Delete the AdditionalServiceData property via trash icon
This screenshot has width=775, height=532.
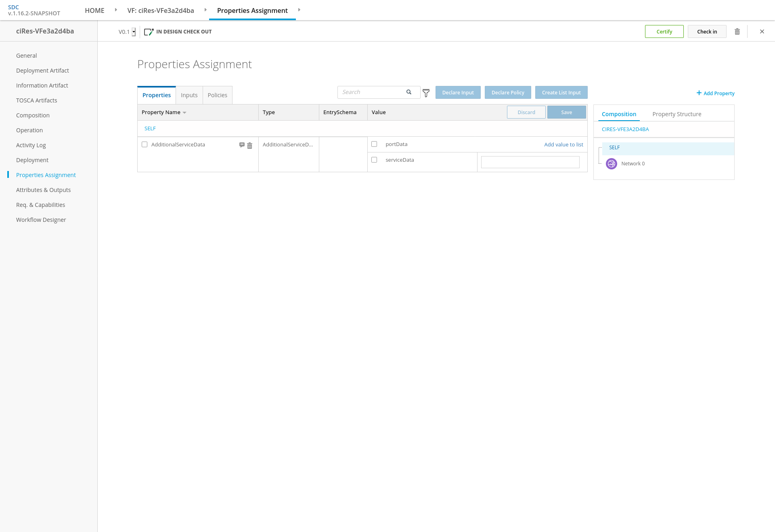click(249, 146)
